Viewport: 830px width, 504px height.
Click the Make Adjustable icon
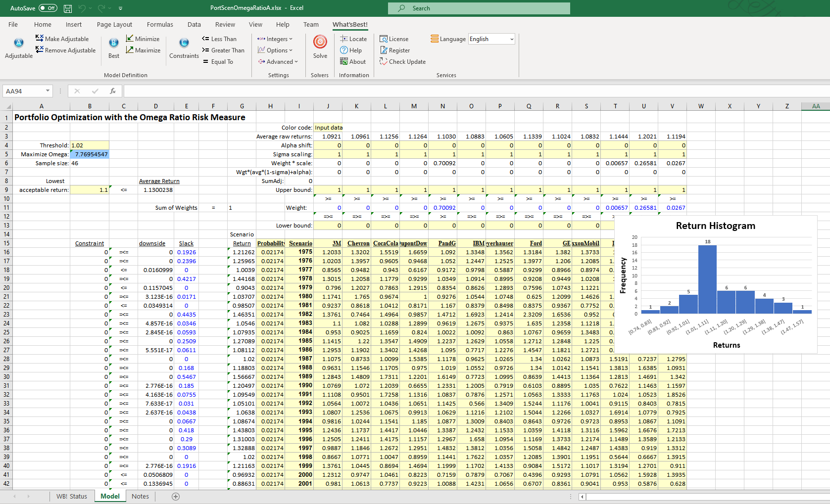(x=40, y=39)
